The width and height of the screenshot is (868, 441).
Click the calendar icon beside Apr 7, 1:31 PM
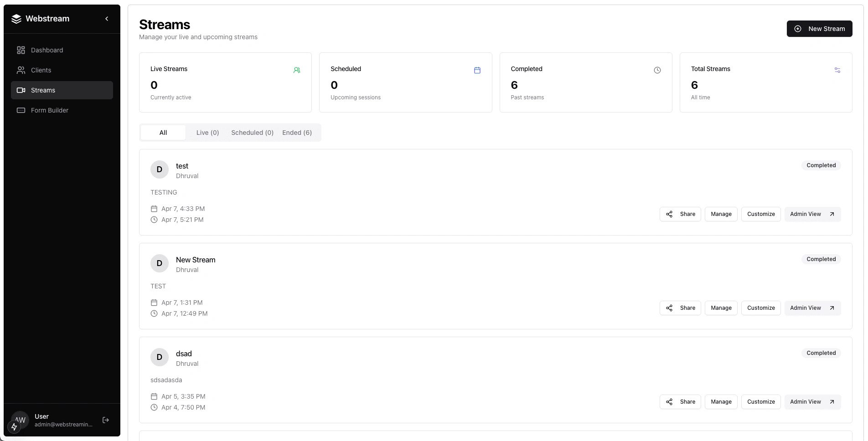[x=154, y=303]
